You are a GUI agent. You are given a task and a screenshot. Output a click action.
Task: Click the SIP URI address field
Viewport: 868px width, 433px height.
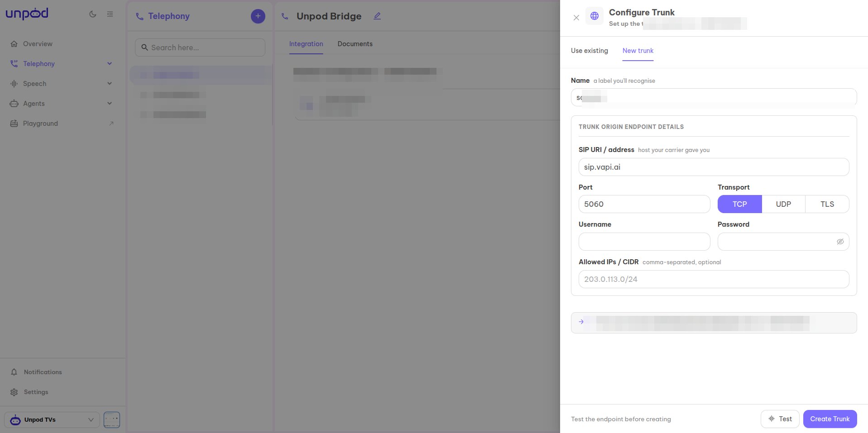coord(714,167)
